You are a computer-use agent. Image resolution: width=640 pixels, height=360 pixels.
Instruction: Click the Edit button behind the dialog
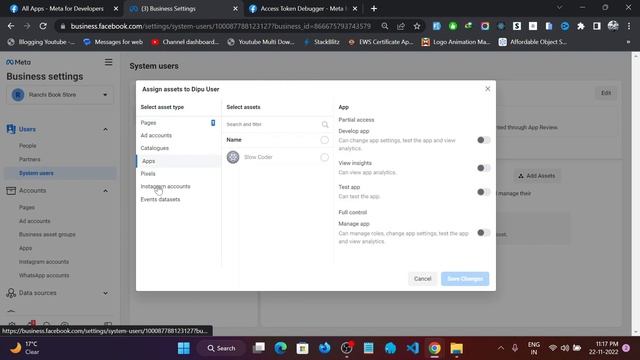(x=606, y=93)
